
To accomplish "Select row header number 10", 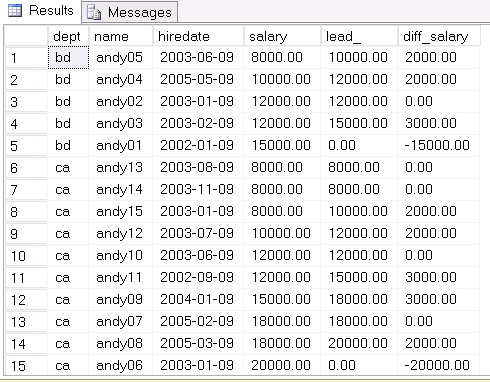I will tap(26, 256).
